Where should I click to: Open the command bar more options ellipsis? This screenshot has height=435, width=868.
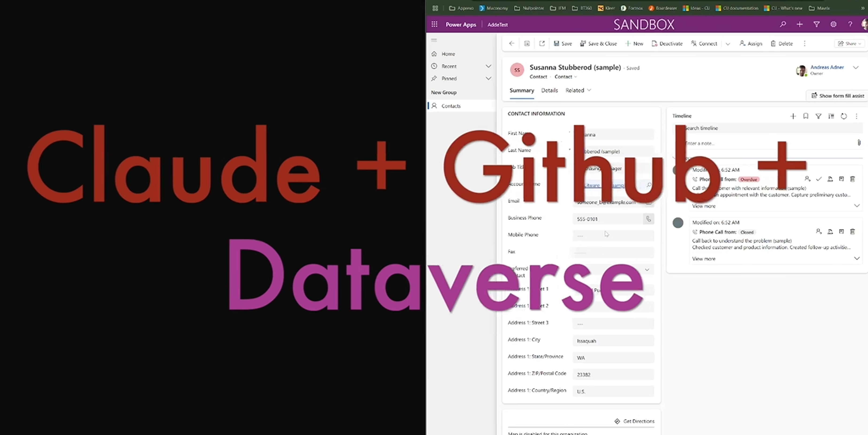[805, 44]
